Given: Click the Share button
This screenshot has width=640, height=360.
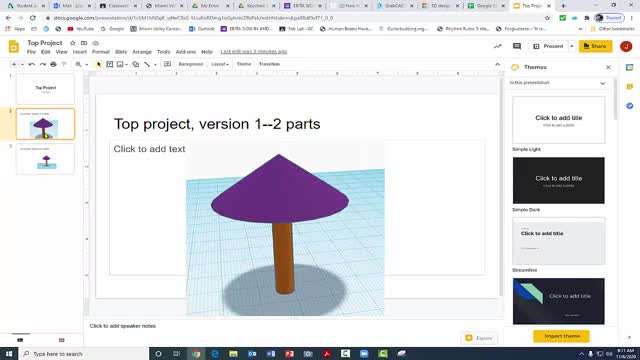Looking at the screenshot, I should [x=595, y=46].
